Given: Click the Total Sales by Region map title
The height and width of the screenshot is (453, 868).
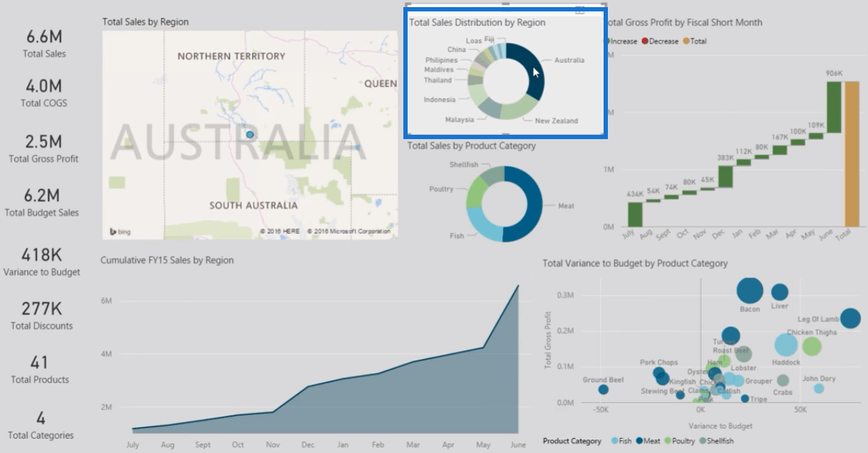Looking at the screenshot, I should (145, 22).
